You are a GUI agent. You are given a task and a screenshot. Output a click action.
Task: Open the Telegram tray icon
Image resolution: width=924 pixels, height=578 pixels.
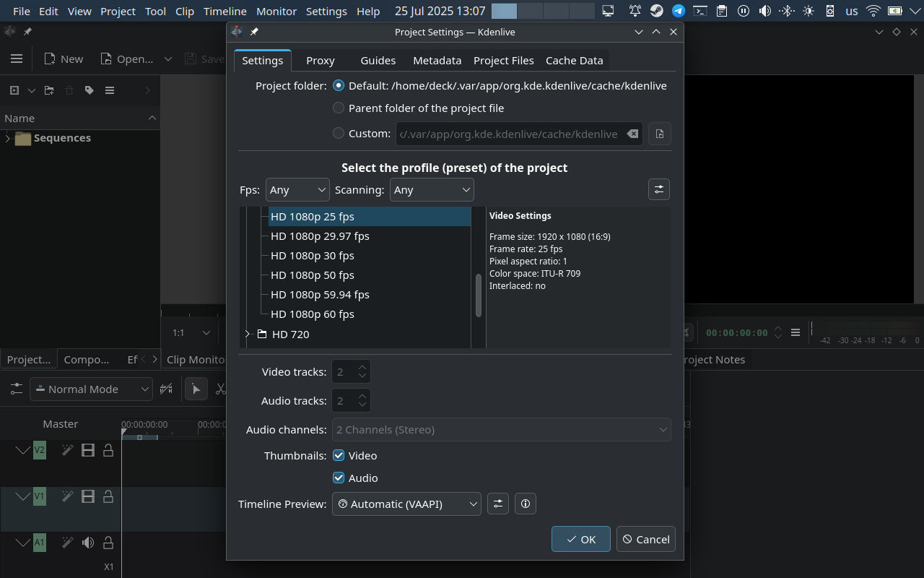[x=679, y=11]
